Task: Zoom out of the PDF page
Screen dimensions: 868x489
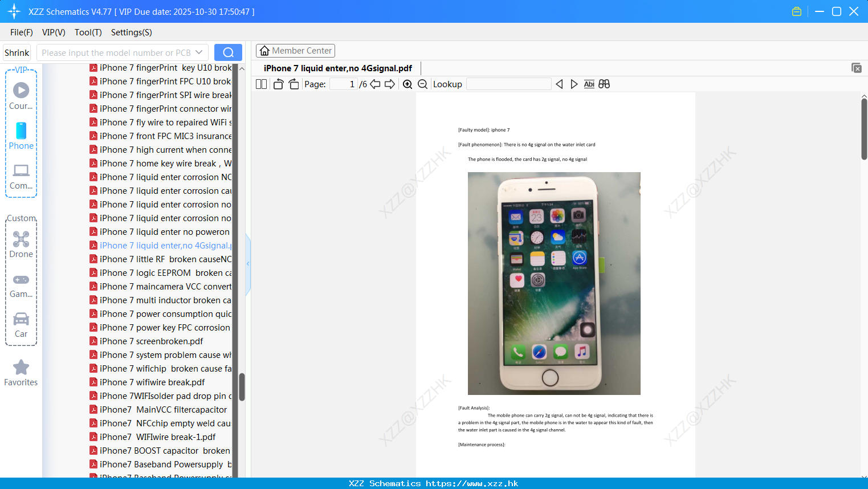Action: click(x=423, y=84)
